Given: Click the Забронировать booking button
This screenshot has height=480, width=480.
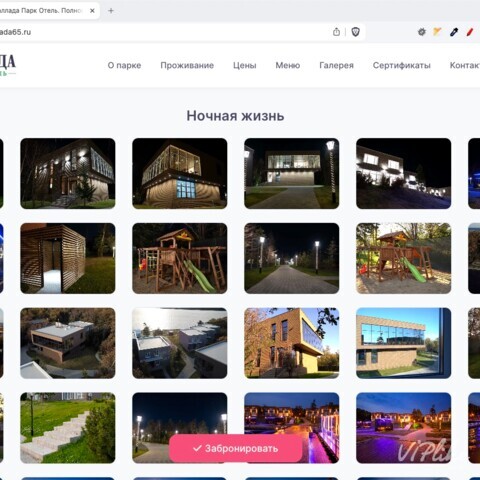Looking at the screenshot, I should 236,448.
